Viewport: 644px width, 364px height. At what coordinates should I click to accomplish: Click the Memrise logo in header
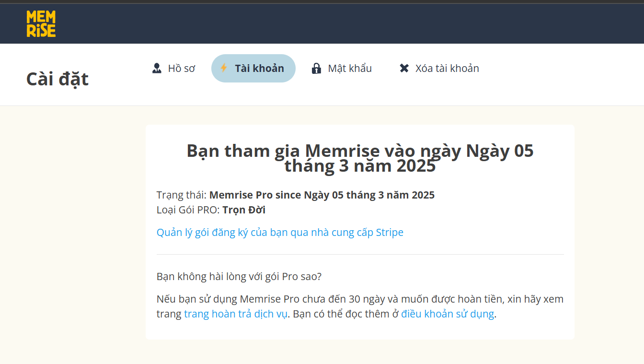41,24
